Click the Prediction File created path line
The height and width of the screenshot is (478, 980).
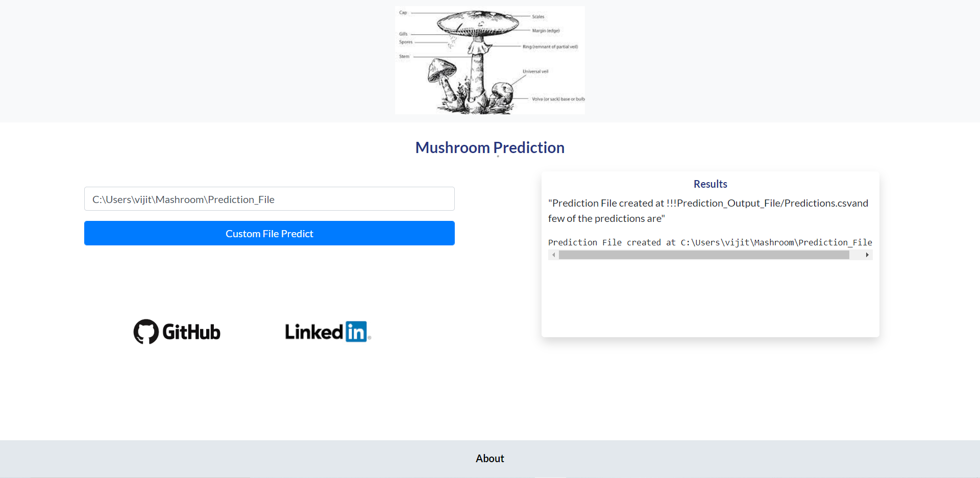(x=709, y=242)
